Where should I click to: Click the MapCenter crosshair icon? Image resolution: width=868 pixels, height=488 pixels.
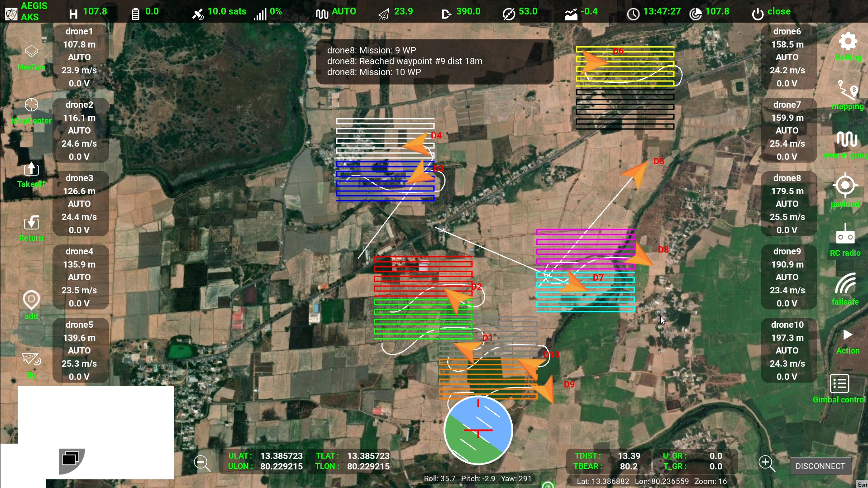coord(31,105)
